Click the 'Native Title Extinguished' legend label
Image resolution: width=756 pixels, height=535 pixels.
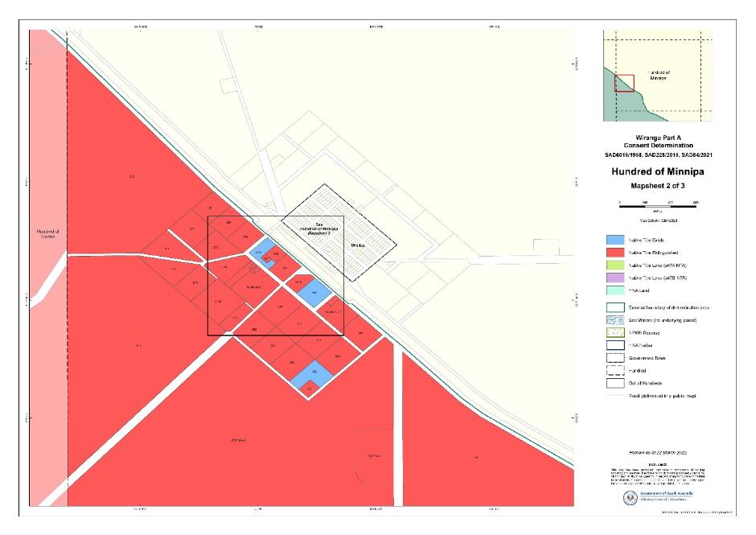653,253
